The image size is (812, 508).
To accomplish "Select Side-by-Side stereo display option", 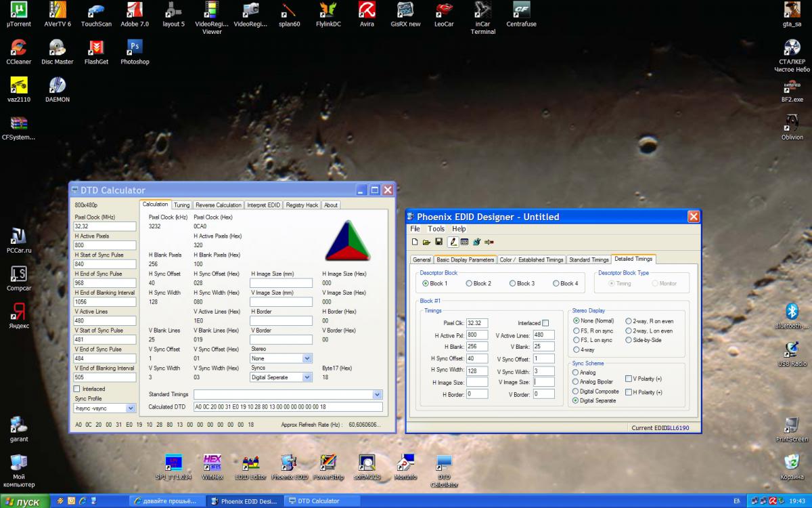I will (629, 340).
